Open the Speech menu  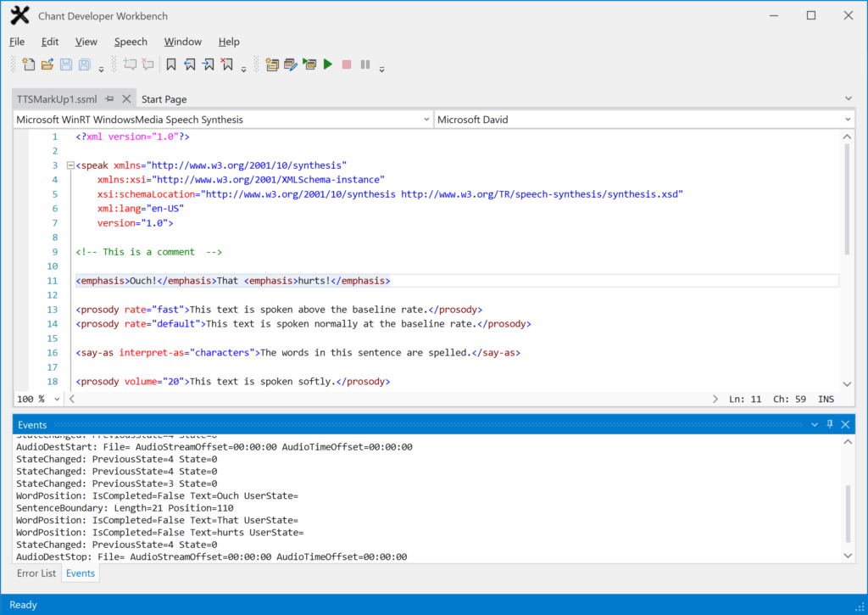pos(131,42)
